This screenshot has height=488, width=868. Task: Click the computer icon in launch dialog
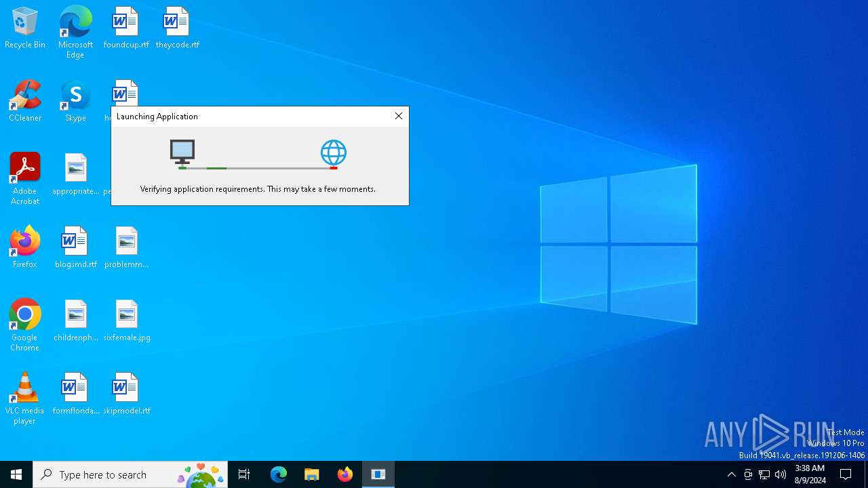(x=182, y=152)
